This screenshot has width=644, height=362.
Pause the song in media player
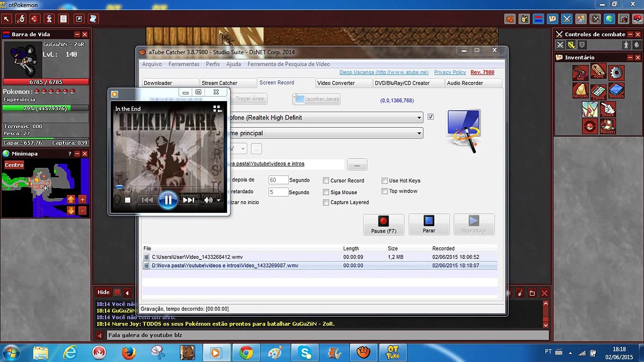[168, 200]
